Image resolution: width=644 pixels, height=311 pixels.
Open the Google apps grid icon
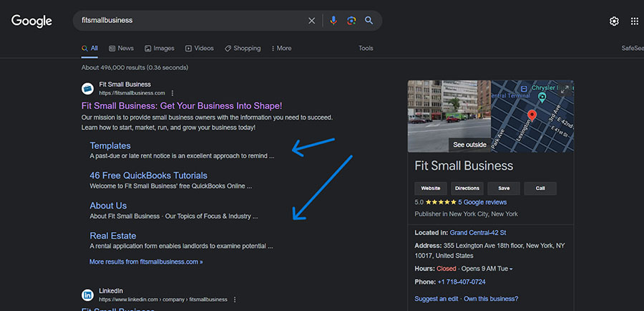[x=635, y=21]
